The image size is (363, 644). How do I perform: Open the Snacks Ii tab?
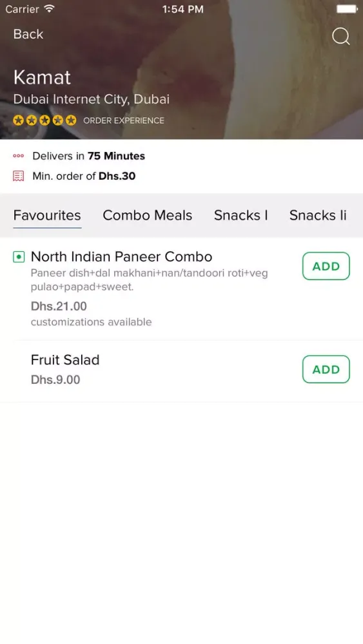pyautogui.click(x=319, y=215)
